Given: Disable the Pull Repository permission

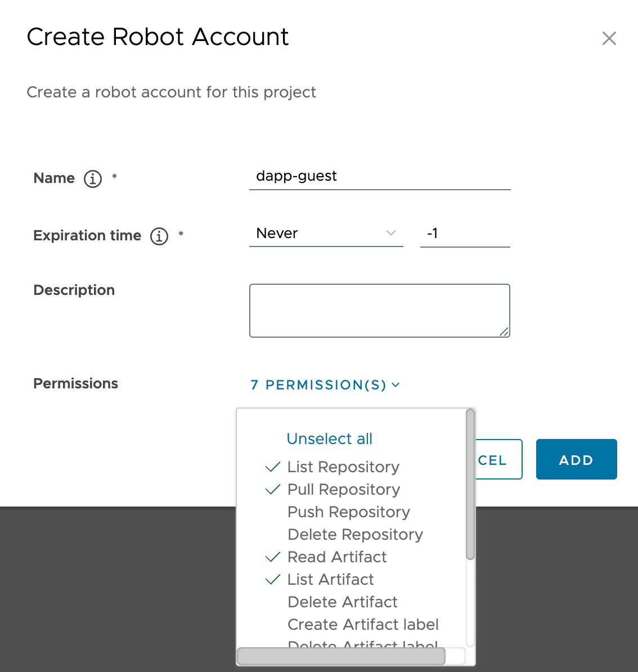Looking at the screenshot, I should coord(343,489).
